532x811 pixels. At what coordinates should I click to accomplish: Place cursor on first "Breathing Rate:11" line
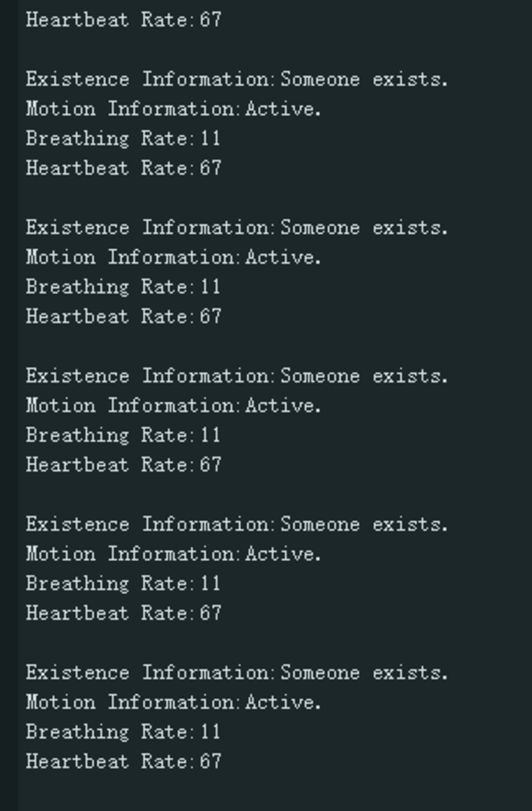pyautogui.click(x=124, y=138)
